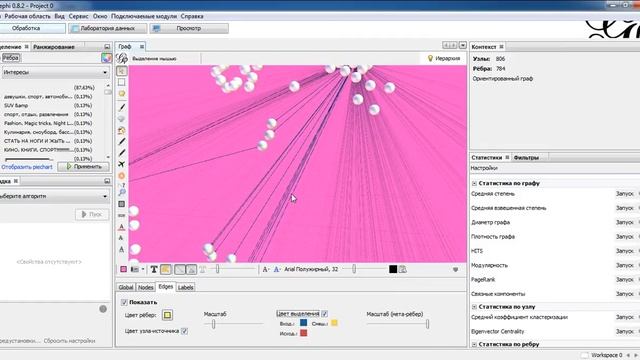Toggle the Рёбра partition button

tap(11, 58)
